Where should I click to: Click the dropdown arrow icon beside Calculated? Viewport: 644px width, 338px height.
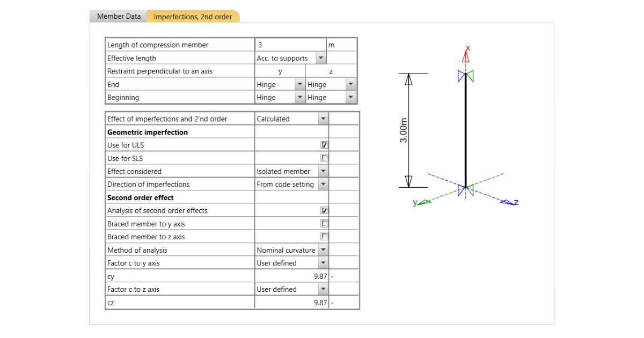pos(324,119)
